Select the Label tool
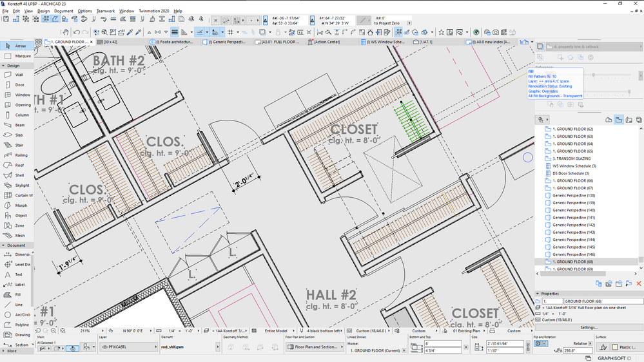Image resolution: width=644 pixels, height=362 pixels. [x=16, y=285]
